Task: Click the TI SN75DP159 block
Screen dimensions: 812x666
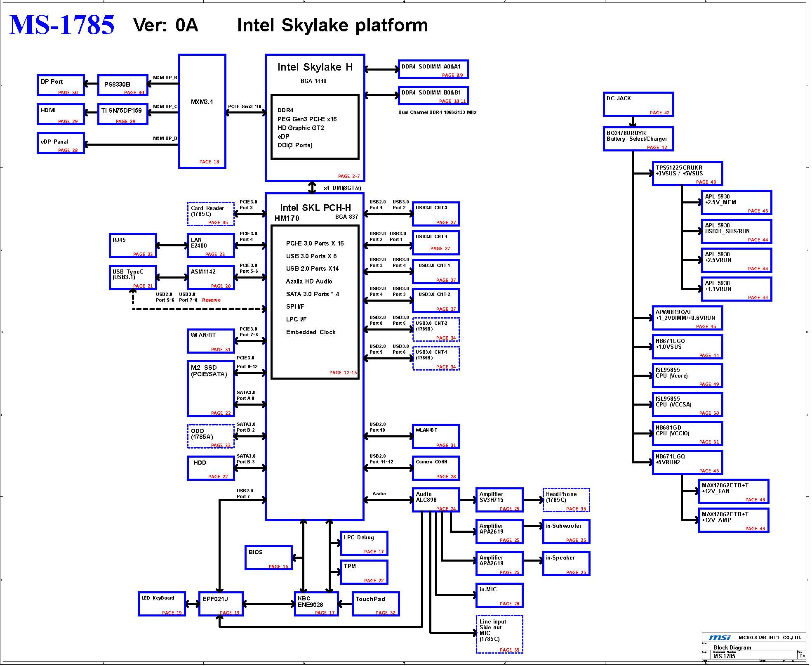Action: tap(122, 114)
